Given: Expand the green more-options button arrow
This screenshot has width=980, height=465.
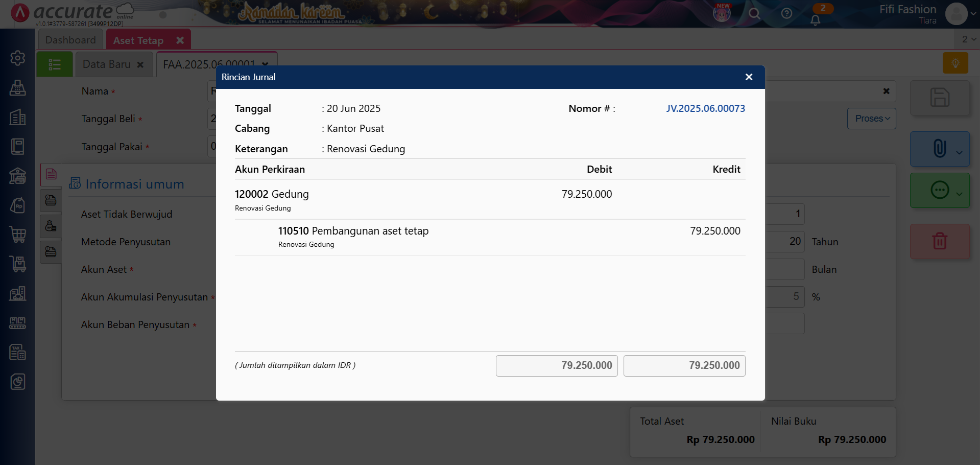Looking at the screenshot, I should 959,194.
